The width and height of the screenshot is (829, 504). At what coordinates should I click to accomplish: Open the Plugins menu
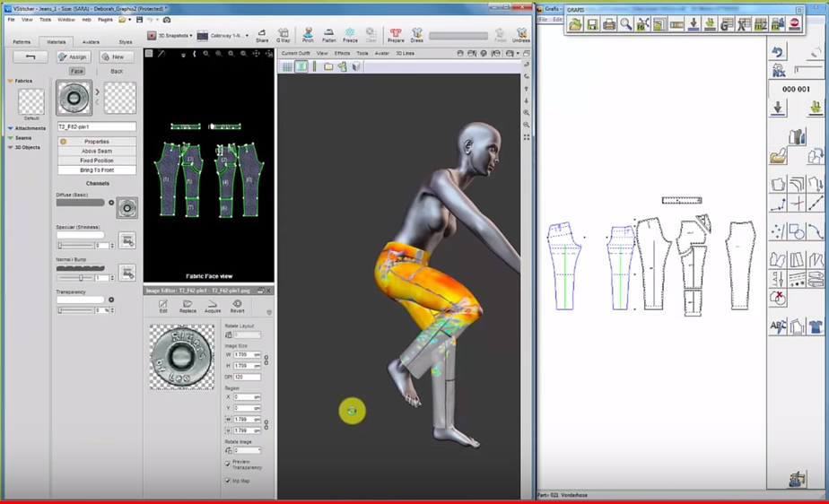105,19
